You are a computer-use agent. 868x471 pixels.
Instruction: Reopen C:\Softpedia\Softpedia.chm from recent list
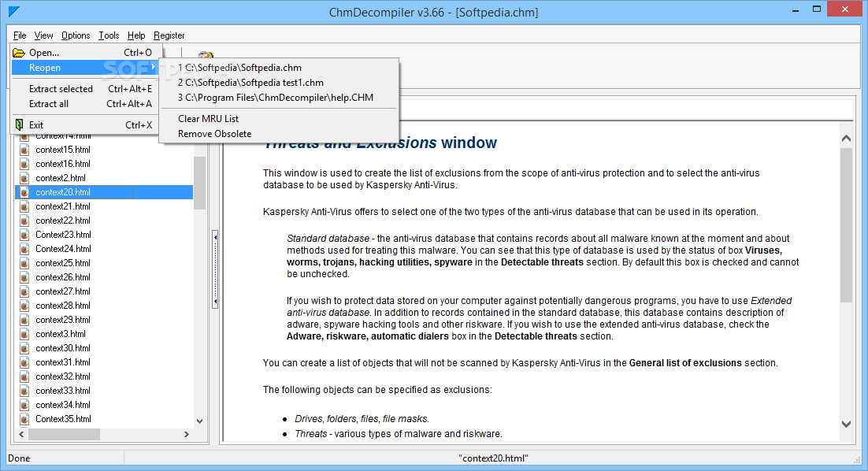(279, 68)
